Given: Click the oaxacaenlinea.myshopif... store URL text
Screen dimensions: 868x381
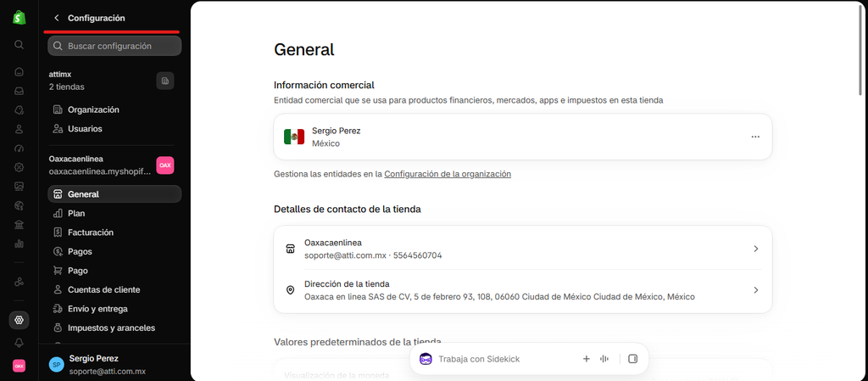Looking at the screenshot, I should 100,171.
